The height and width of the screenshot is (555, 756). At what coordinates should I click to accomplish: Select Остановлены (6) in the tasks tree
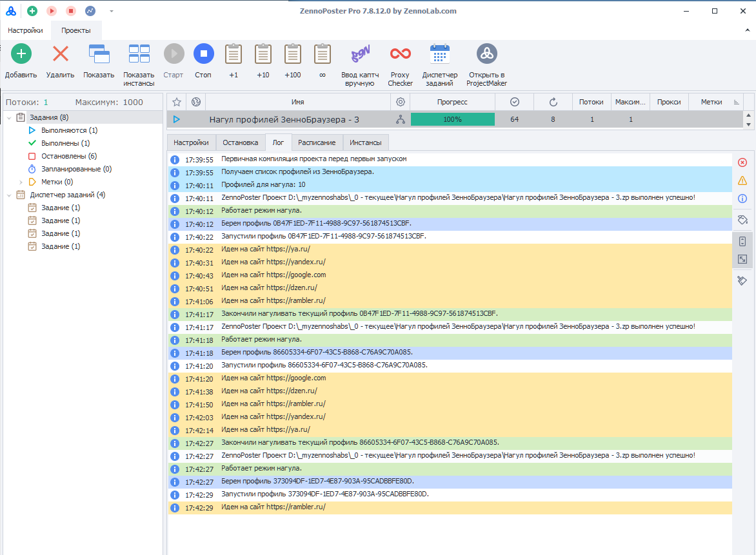pos(68,156)
